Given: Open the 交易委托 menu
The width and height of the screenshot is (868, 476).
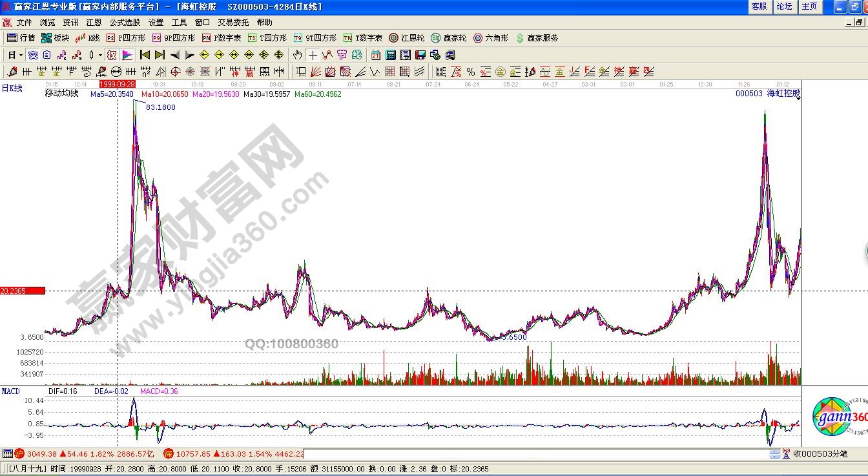Looking at the screenshot, I should pyautogui.click(x=233, y=22).
